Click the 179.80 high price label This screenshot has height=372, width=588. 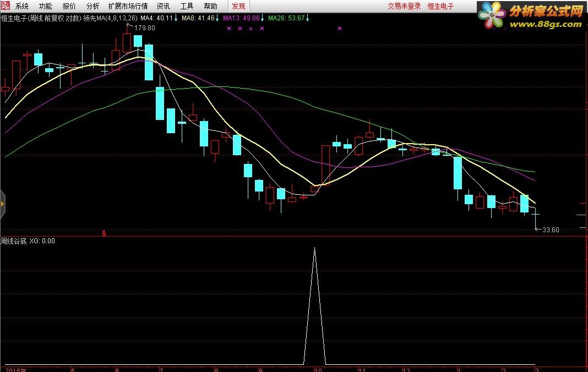144,28
